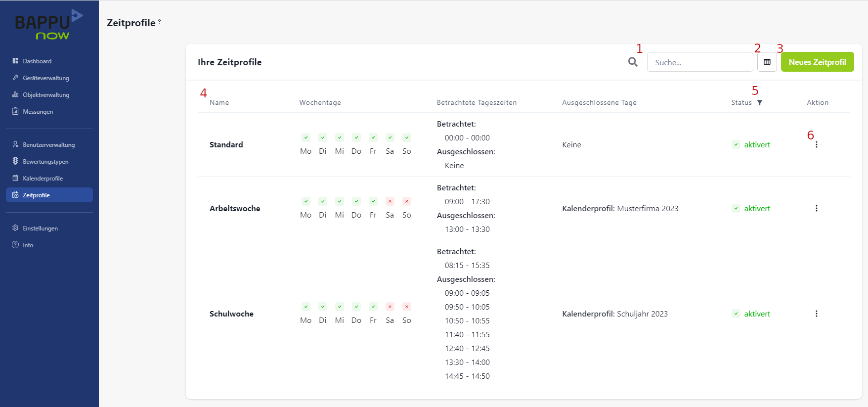This screenshot has width=868, height=407.
Task: Click Kalenderprofil: Musterfirma 2023 cell
Action: pyautogui.click(x=620, y=208)
